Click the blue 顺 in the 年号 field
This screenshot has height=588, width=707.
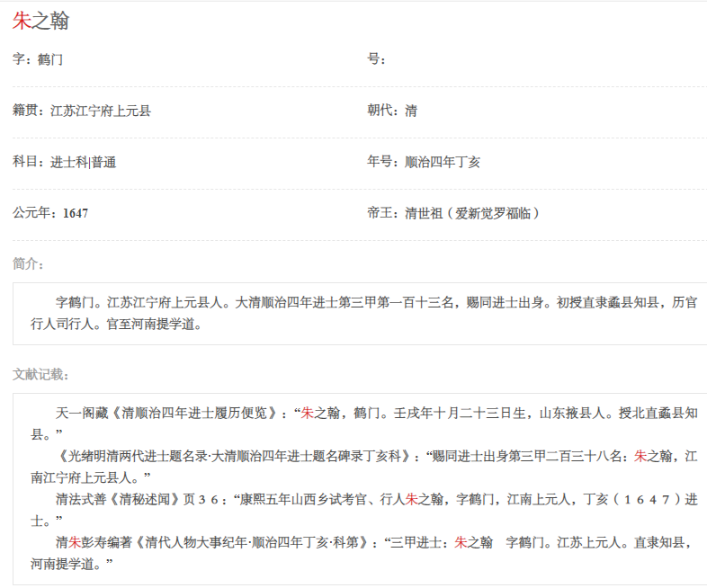[411, 162]
